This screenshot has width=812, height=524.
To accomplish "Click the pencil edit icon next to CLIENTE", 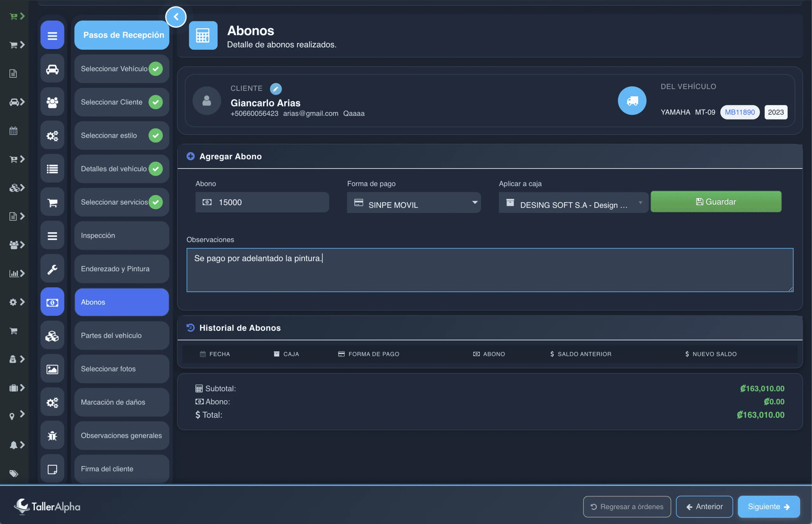I will [x=276, y=88].
